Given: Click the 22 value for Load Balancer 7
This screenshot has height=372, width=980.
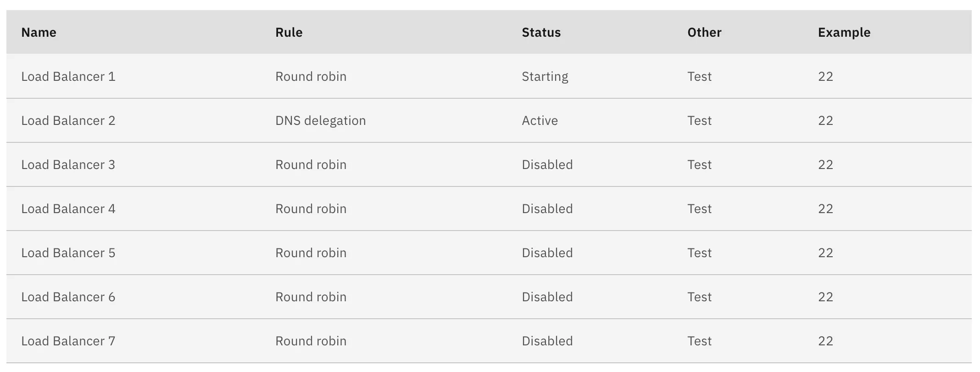Looking at the screenshot, I should 825,341.
